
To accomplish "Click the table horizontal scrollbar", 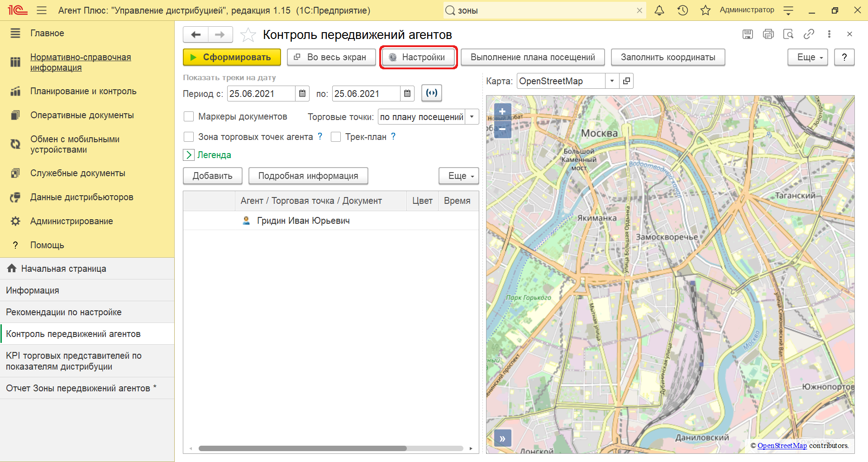I will click(302, 448).
